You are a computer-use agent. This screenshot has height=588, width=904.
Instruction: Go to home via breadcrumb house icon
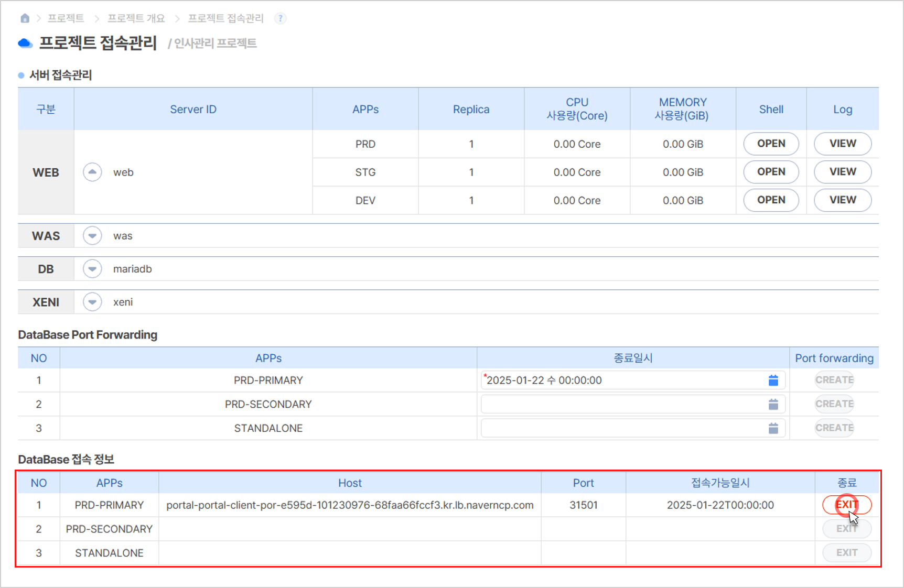pos(25,18)
